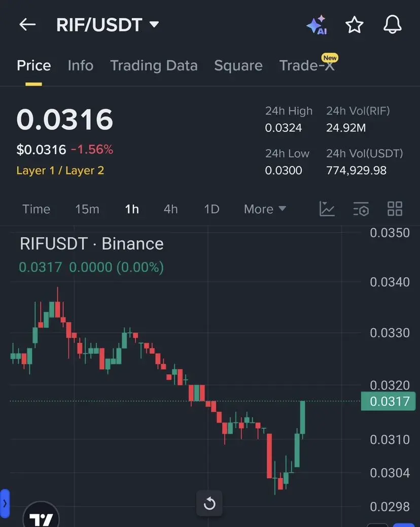Open the RIF/USDT pair selector dropdown
This screenshot has width=420, height=527.
pos(108,25)
